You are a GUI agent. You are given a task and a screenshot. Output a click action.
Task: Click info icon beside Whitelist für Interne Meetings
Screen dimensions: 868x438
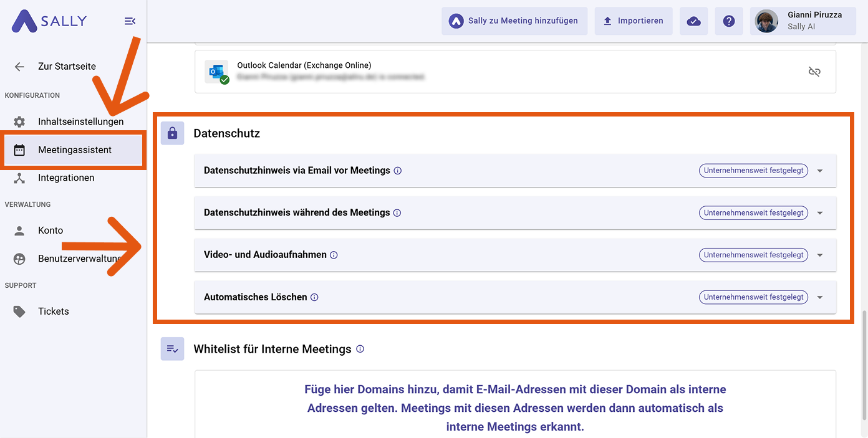click(x=360, y=349)
